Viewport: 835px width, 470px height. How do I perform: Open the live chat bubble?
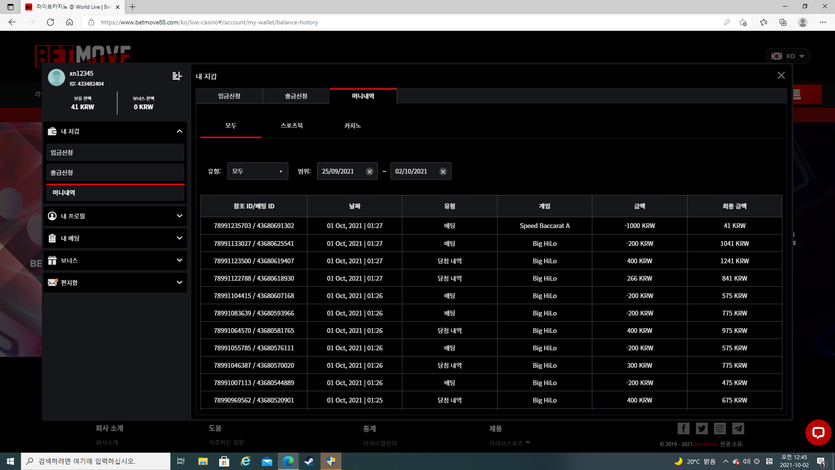click(x=818, y=432)
